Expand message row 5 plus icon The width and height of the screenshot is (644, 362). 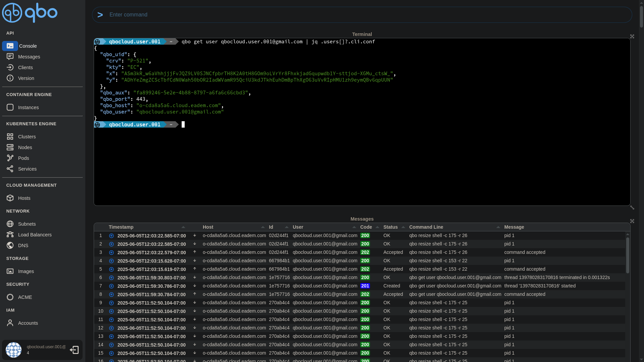(111, 269)
